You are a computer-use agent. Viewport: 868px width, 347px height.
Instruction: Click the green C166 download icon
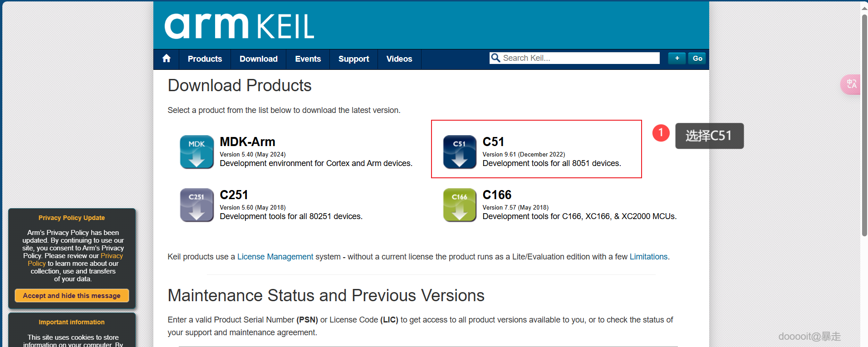coord(460,205)
